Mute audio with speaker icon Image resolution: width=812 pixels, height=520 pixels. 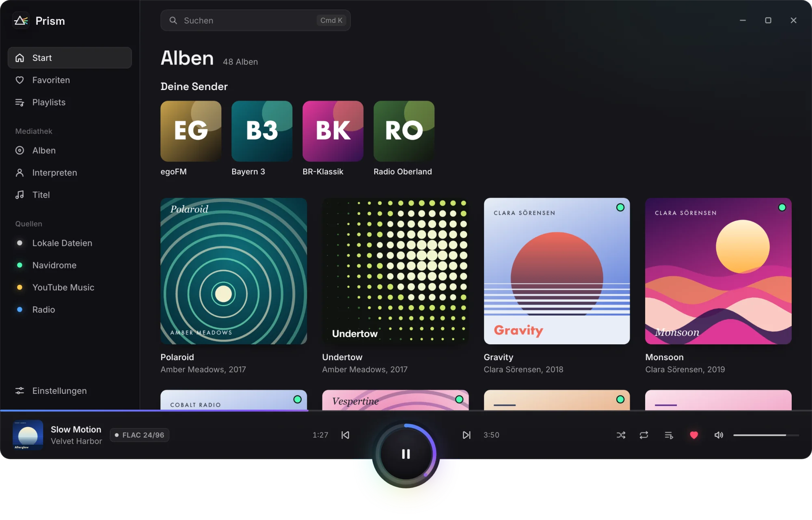click(x=719, y=435)
